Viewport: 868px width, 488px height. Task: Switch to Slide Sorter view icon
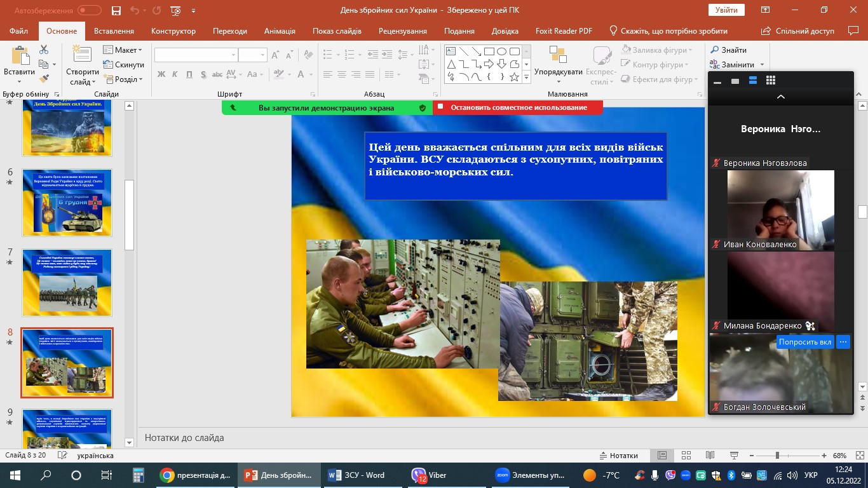[686, 456]
